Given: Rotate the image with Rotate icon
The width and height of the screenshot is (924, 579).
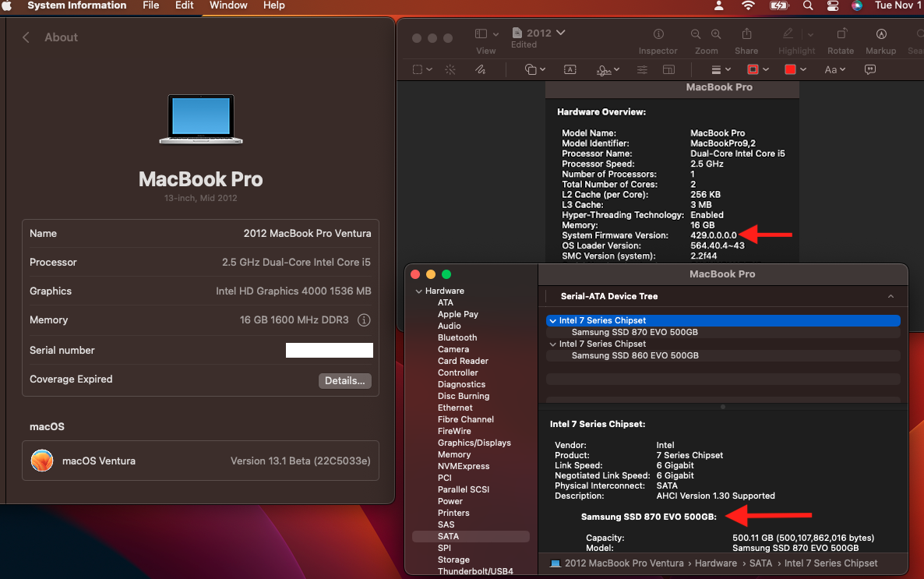Looking at the screenshot, I should click(x=841, y=34).
